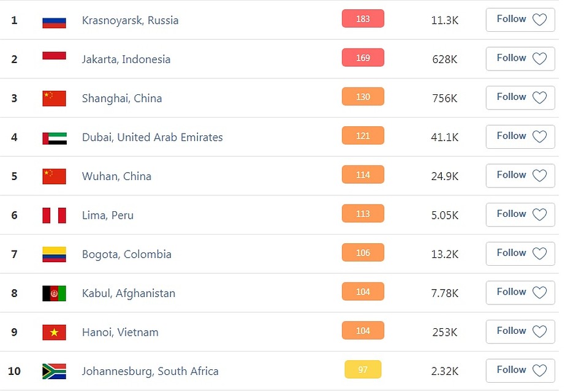Follow Hanoi, Vietnam
This screenshot has height=392, width=573.
(520, 331)
